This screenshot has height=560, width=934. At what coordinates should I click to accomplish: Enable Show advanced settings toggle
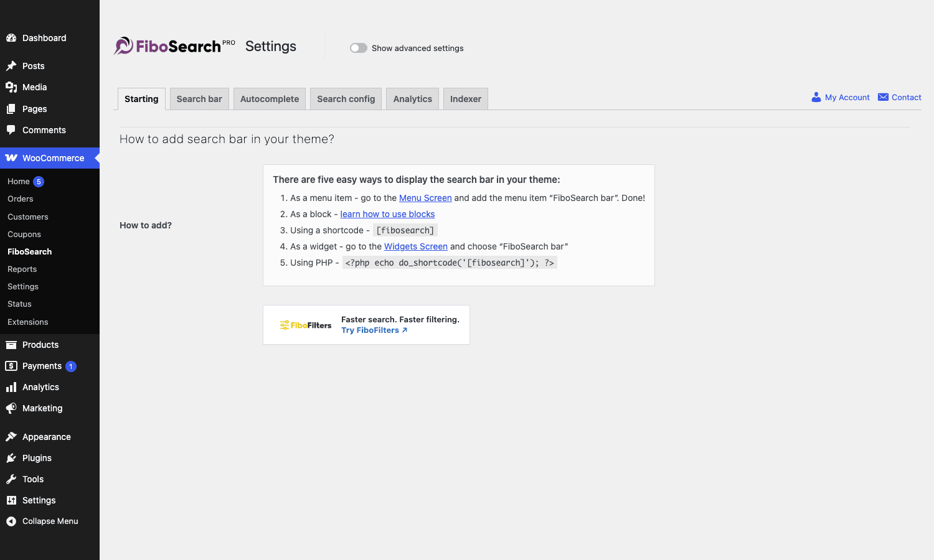pos(359,48)
